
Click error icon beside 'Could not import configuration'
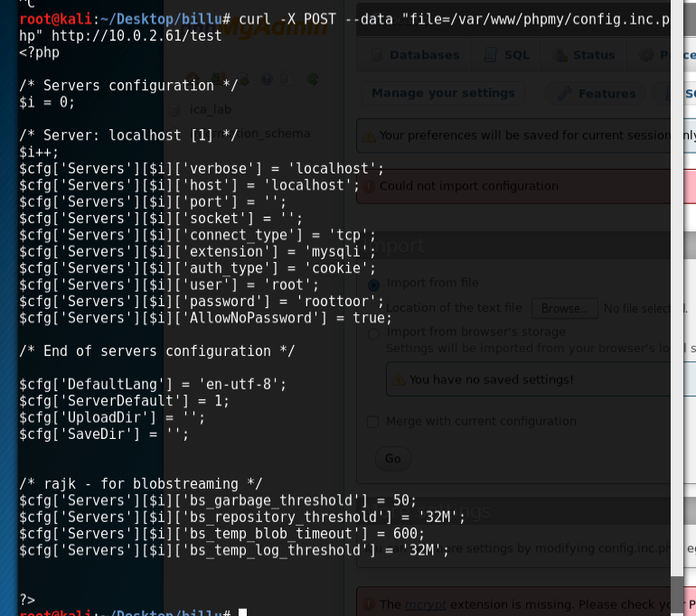coord(369,186)
